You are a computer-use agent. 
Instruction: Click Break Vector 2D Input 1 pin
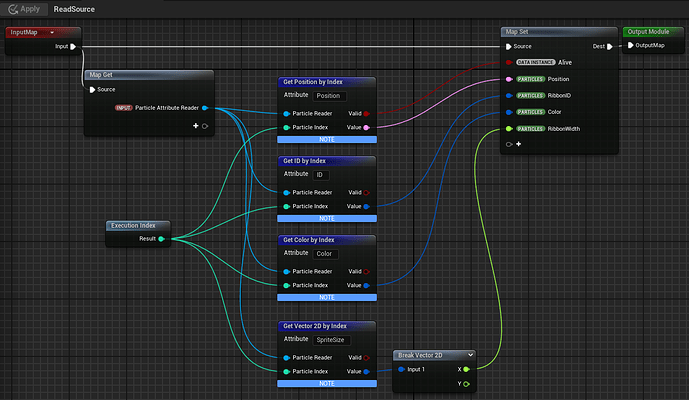[401, 370]
